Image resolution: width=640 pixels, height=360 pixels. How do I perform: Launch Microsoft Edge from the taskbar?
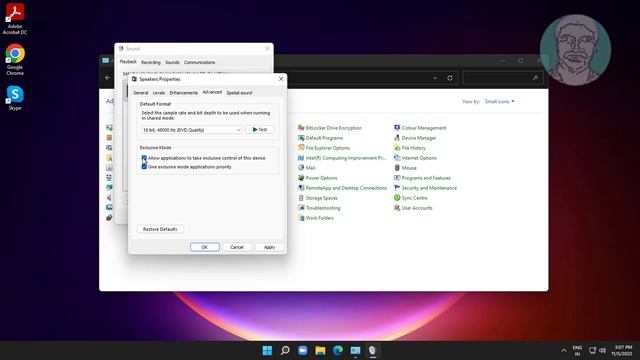point(338,350)
